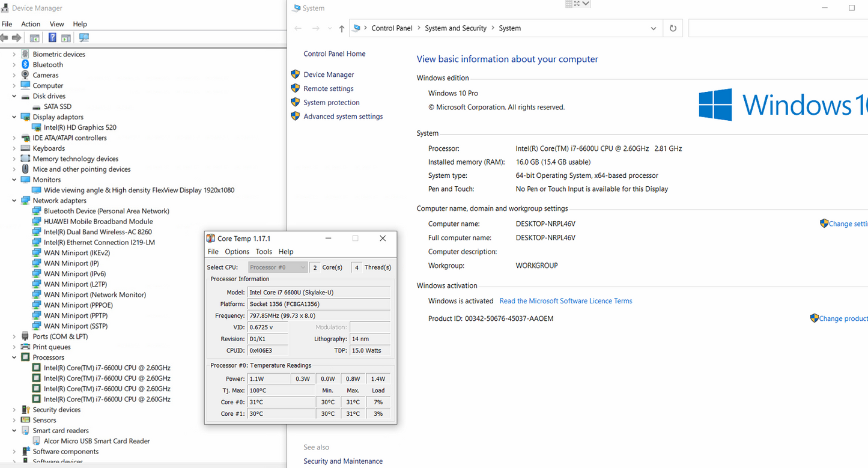Click the Security devices category icon
The height and width of the screenshot is (468, 868).
point(25,410)
